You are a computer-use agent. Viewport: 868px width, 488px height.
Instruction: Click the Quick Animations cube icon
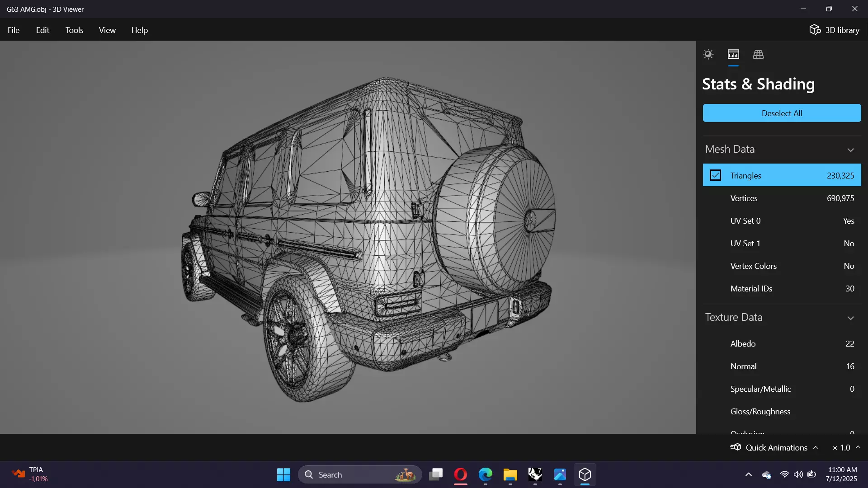click(736, 447)
